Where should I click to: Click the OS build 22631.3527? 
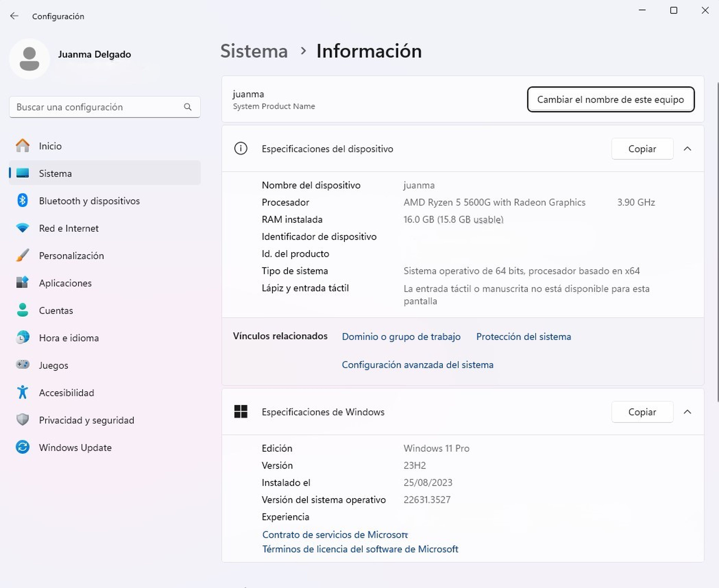pyautogui.click(x=427, y=500)
